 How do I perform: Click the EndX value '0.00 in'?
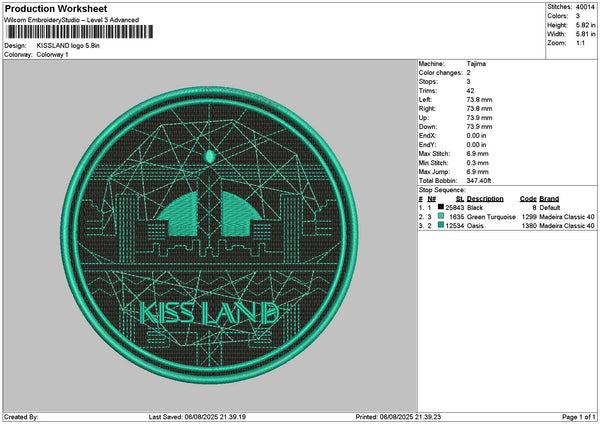point(476,135)
